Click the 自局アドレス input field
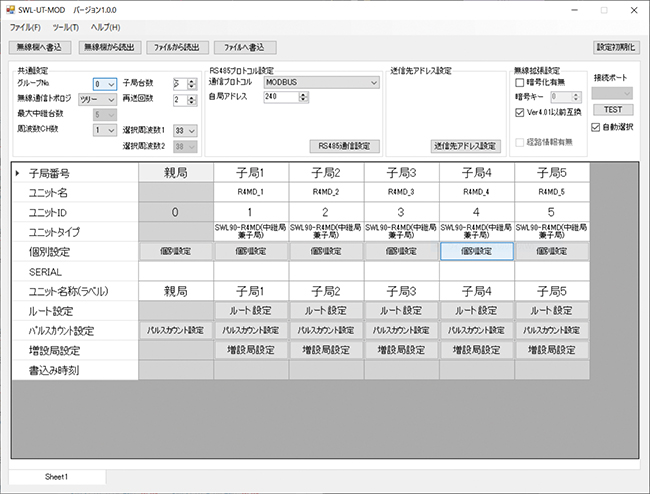The image size is (650, 494). tap(281, 97)
